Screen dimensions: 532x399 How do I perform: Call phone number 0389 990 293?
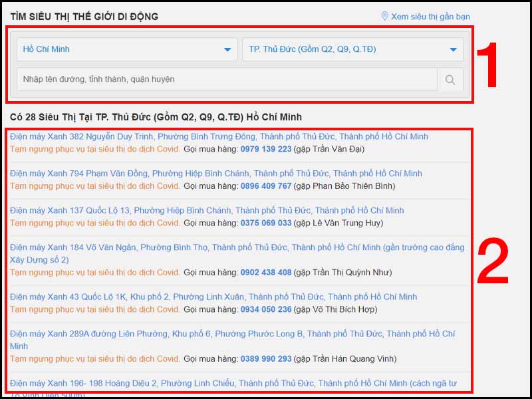[x=266, y=358]
